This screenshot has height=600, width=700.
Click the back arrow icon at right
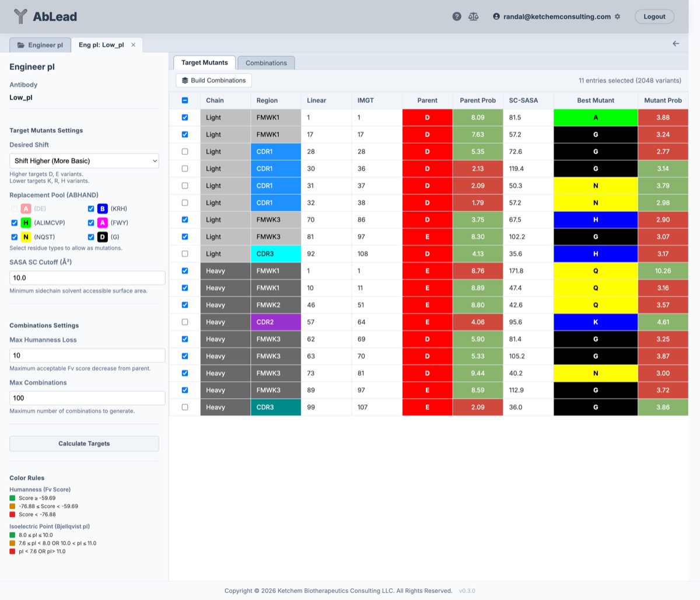pyautogui.click(x=675, y=44)
